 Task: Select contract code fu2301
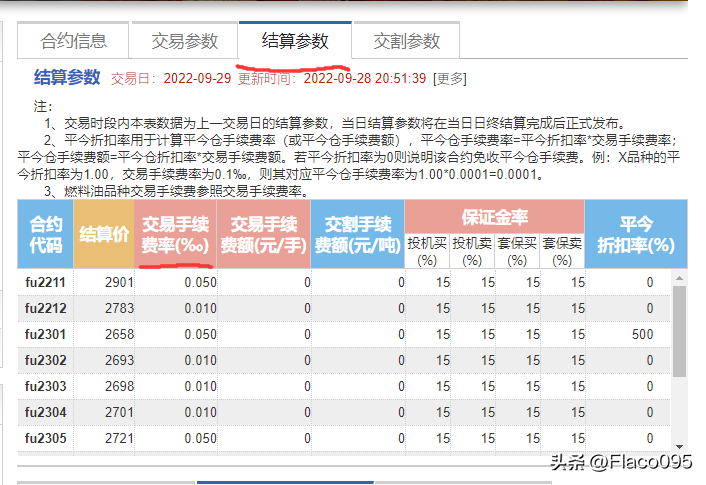click(x=45, y=335)
